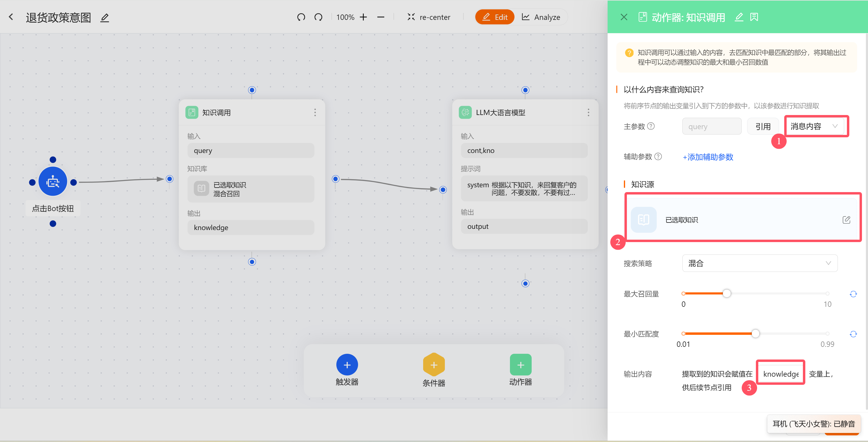Add an auxiliary parameter via +添加辅助参数

(708, 157)
